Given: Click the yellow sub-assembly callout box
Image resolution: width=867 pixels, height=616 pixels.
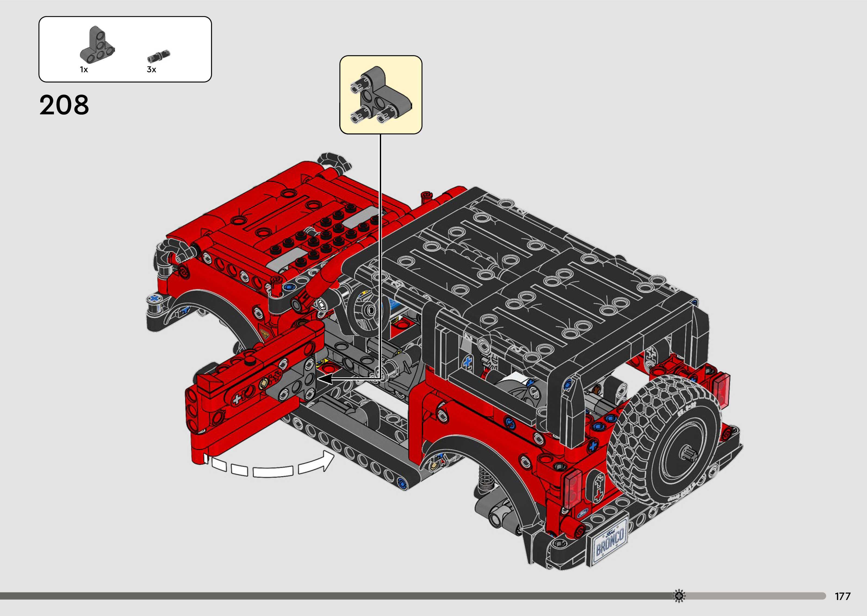Looking at the screenshot, I should click(x=380, y=95).
